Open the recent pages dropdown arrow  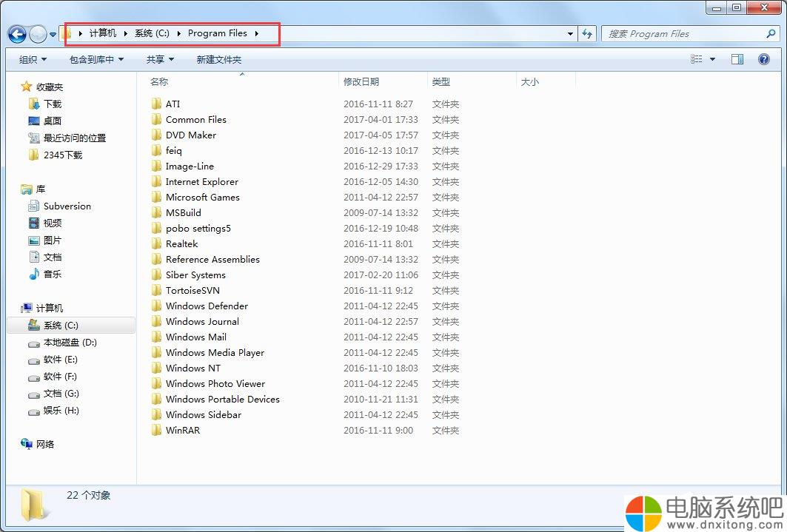click(x=53, y=35)
